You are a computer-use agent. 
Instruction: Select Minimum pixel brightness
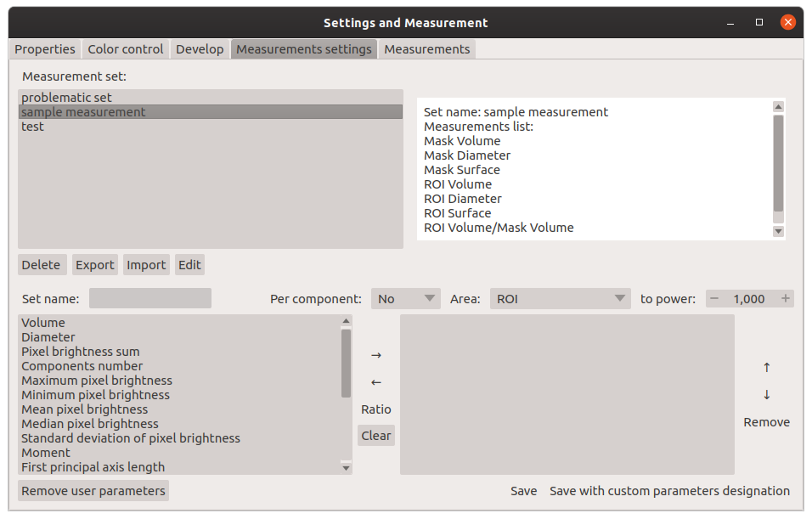180,395
